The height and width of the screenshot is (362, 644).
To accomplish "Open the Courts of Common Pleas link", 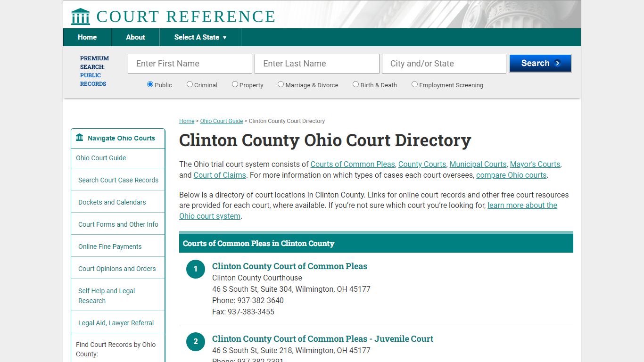I will point(353,164).
